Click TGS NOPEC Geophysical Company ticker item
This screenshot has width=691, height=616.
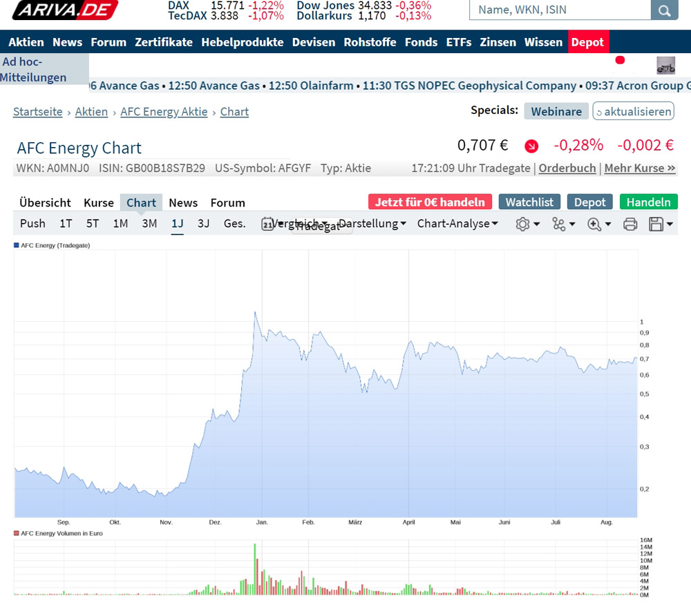pyautogui.click(x=469, y=86)
